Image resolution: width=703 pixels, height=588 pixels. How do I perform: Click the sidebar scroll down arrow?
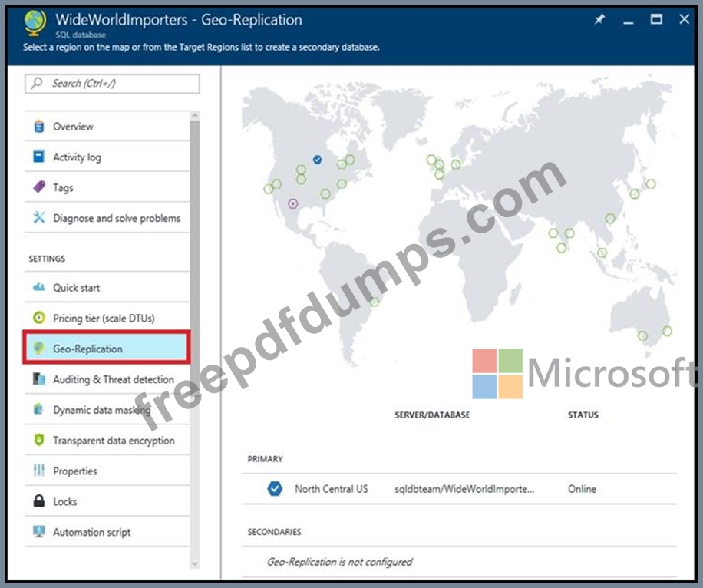pyautogui.click(x=195, y=563)
